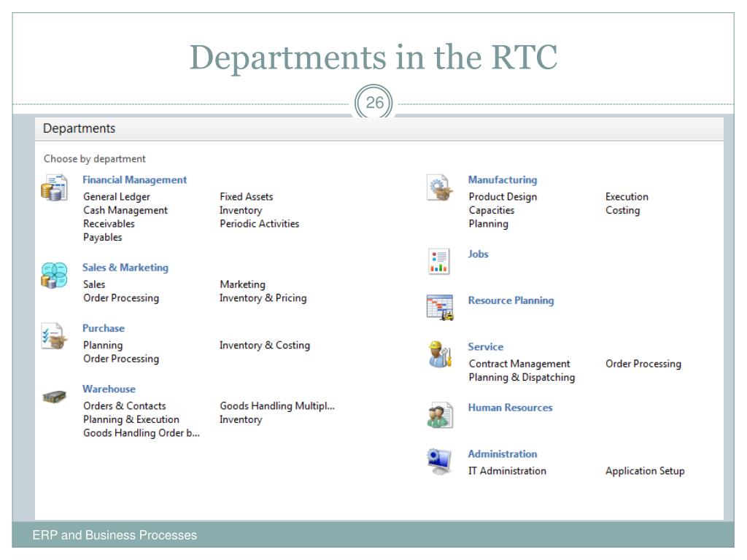Select Inventory under Financial Management

241,210
